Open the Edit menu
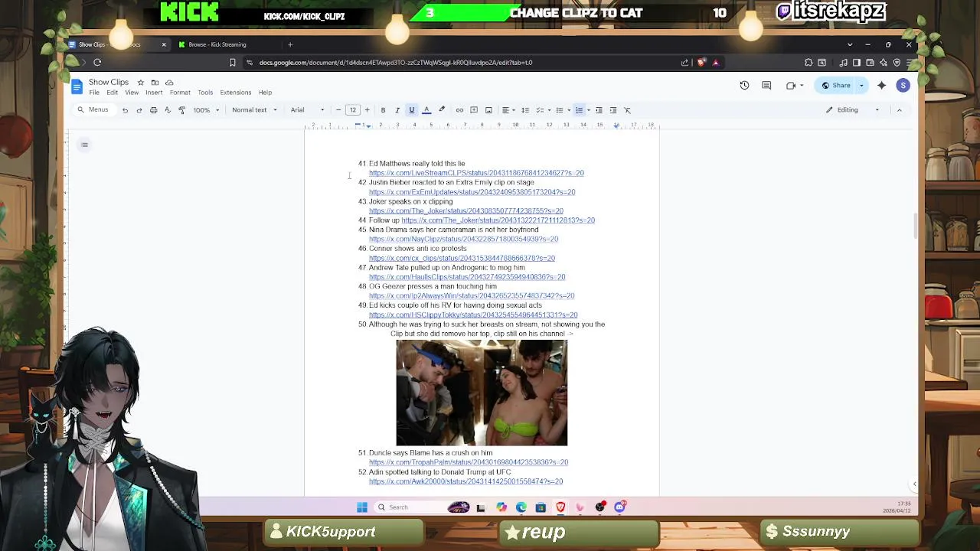 click(x=112, y=93)
